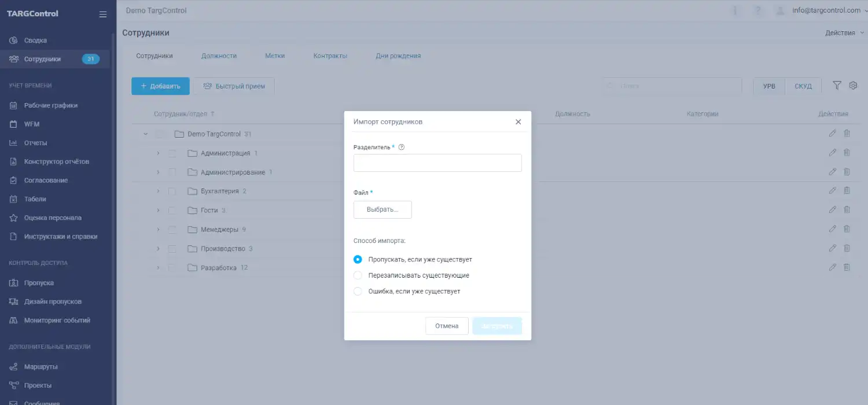The image size is (868, 405).
Task: Switch to the Дни рождения tab
Action: (398, 56)
